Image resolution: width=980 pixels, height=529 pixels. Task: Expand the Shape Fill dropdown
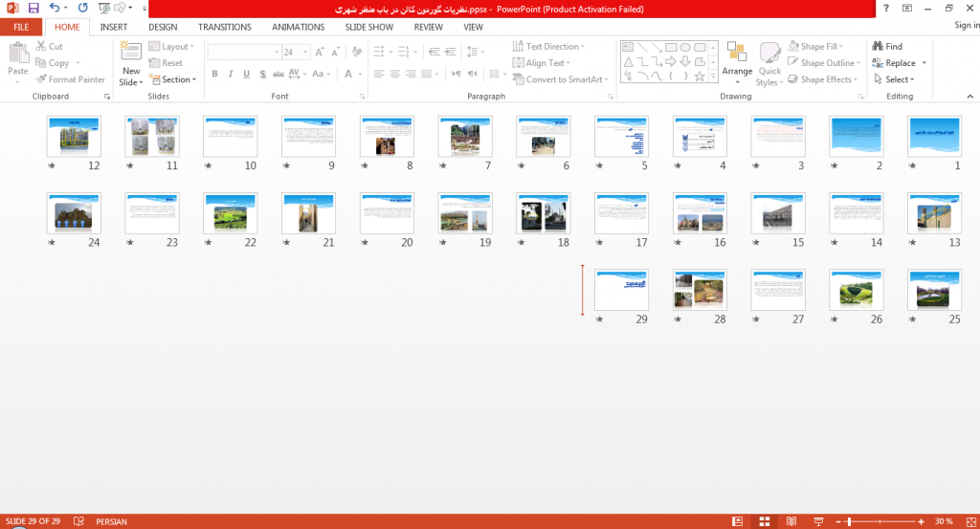coord(815,46)
